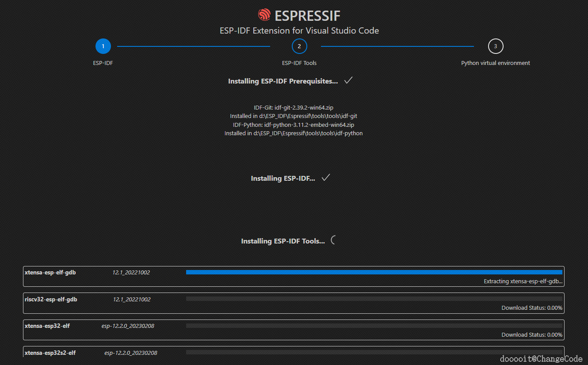Click Download Status 0.00% for xtensa-esp32-elf
Image resolution: width=588 pixels, height=365 pixels.
[x=532, y=335]
